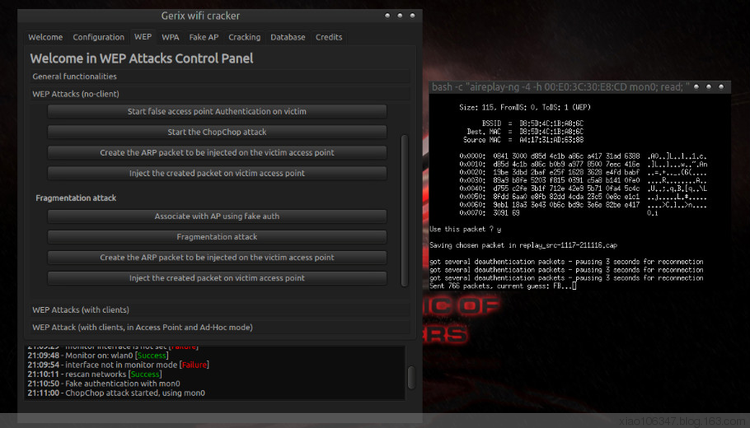
Task: Open the Database tab
Action: click(x=287, y=37)
